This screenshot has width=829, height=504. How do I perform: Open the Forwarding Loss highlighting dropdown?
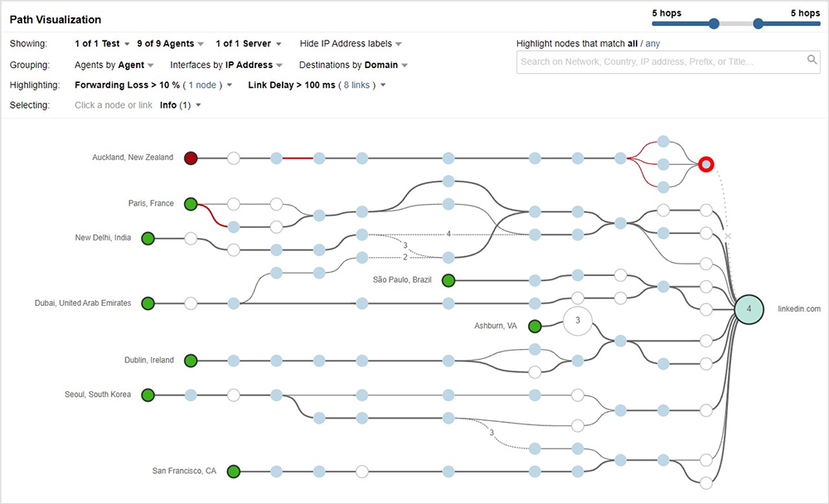pos(153,85)
